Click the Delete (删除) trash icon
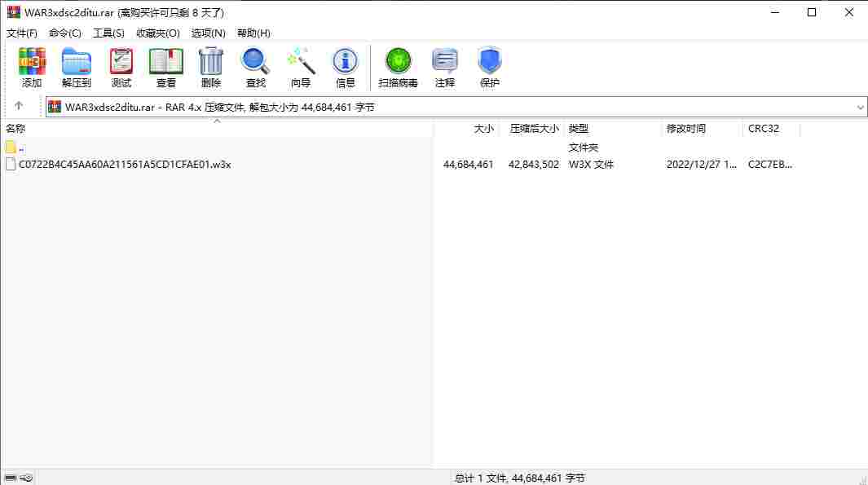The height and width of the screenshot is (485, 868). [211, 67]
